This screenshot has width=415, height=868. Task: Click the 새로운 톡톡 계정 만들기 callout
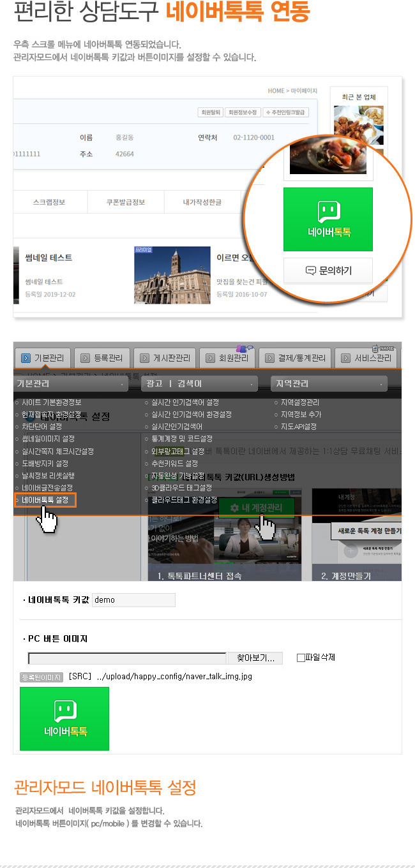tap(366, 531)
